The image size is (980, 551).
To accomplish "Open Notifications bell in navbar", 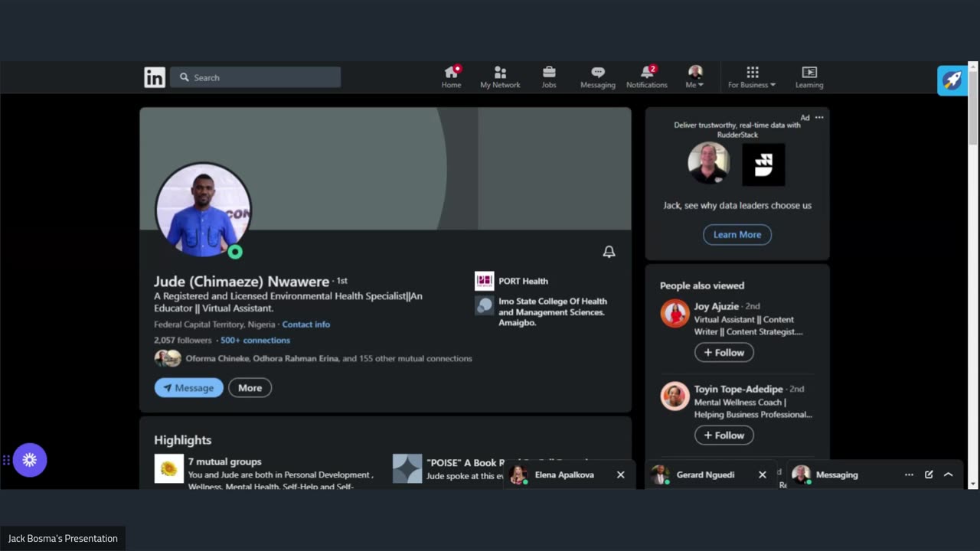I will 647,77.
